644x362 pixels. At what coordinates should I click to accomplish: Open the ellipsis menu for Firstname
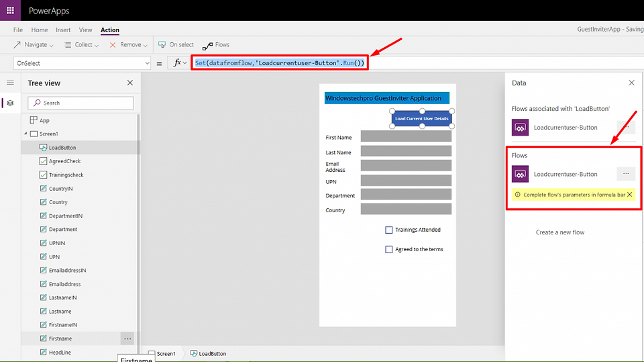point(127,338)
